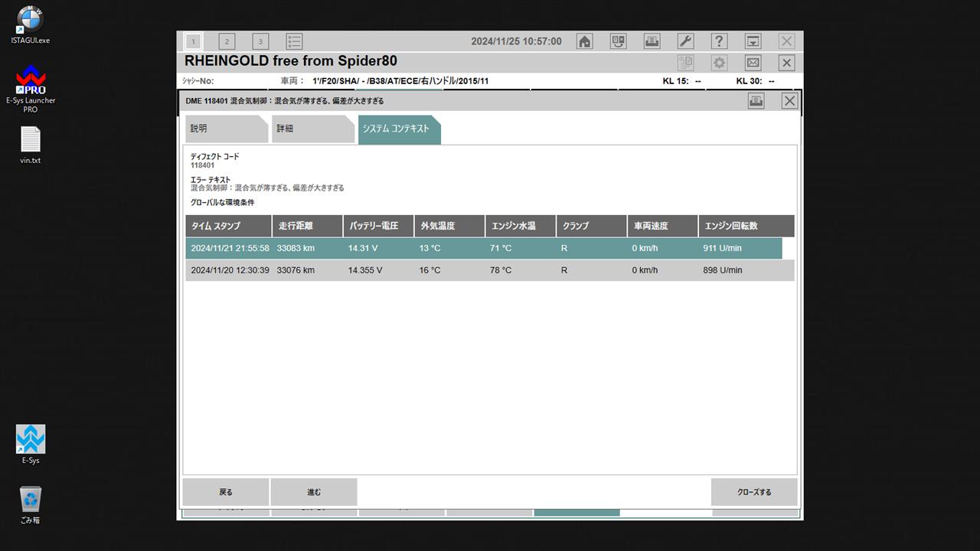Image resolution: width=980 pixels, height=551 pixels.
Task: Click the グローバルな環境条件 heading
Action: click(x=223, y=203)
